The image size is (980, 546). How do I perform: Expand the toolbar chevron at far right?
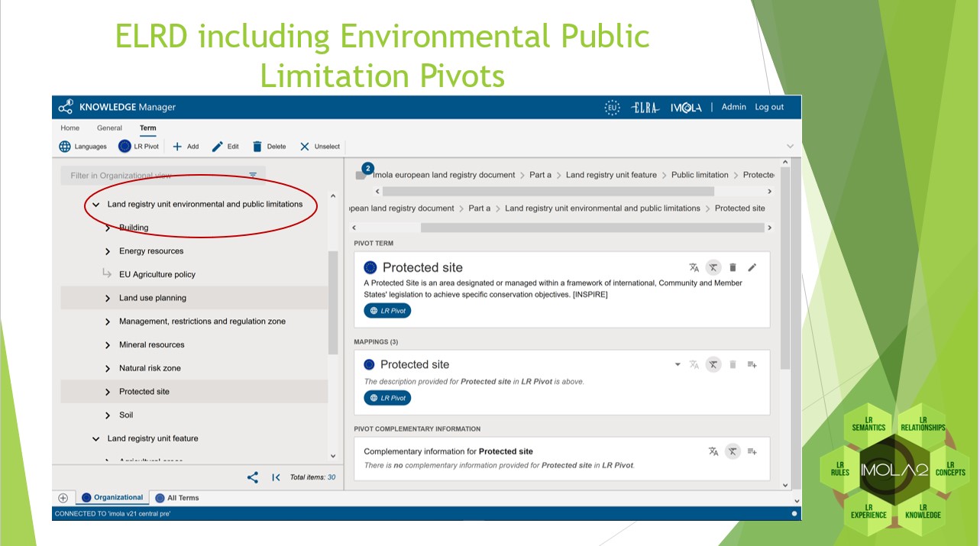(790, 146)
